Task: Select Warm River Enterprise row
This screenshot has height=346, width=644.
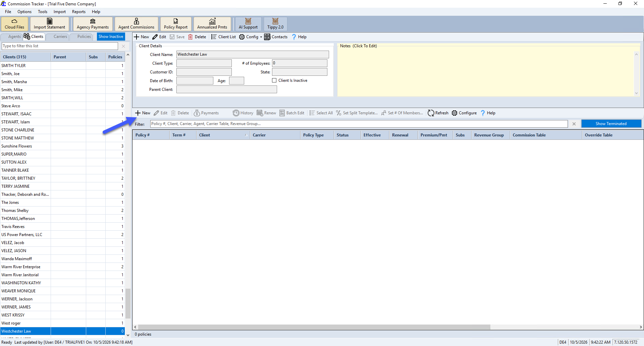Action: [x=62, y=267]
